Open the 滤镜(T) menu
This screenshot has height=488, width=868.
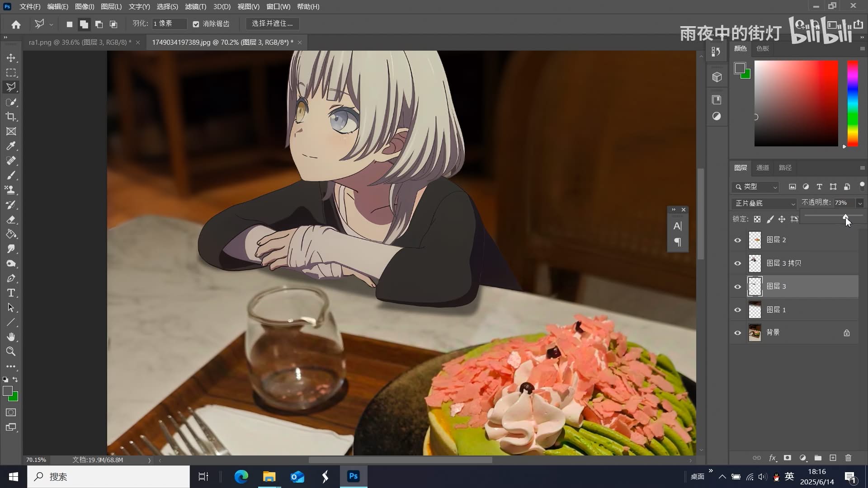point(195,7)
